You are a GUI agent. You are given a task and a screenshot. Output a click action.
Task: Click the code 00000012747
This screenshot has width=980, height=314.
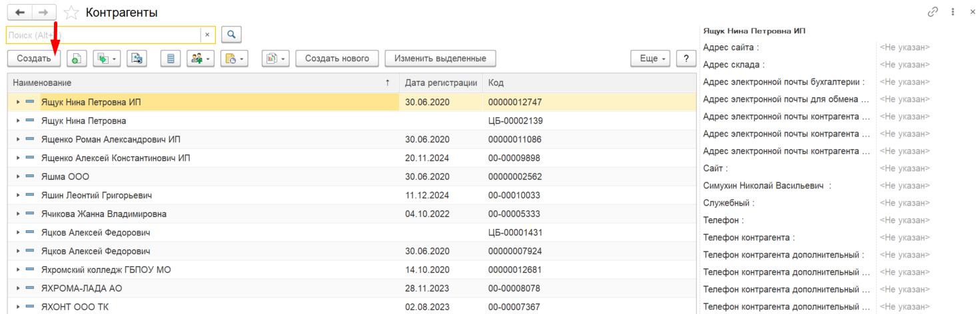click(515, 102)
